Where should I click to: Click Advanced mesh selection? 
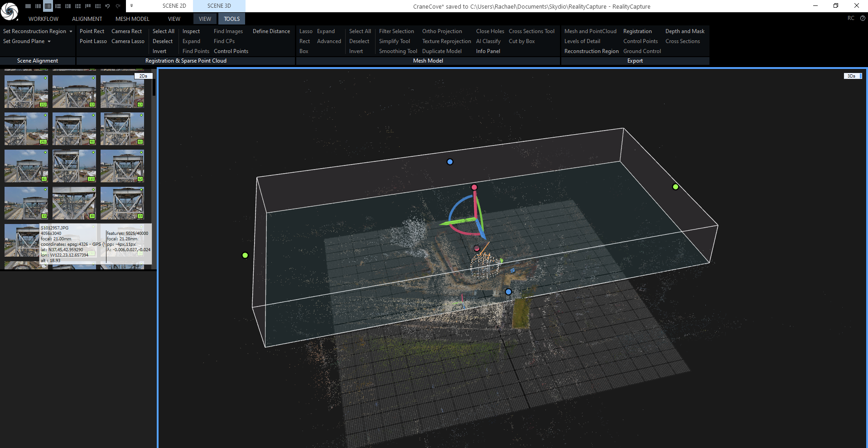pos(329,41)
